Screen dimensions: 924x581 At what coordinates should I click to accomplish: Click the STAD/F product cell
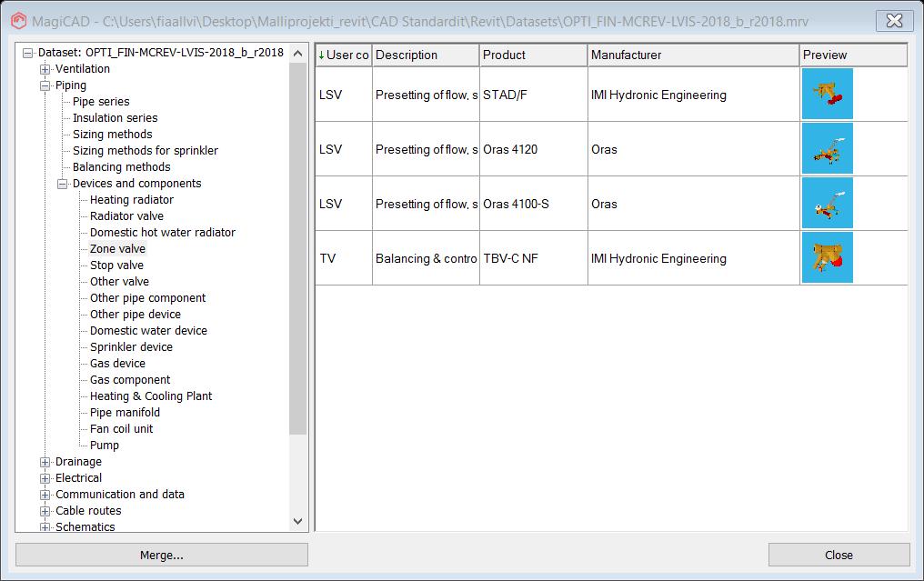click(x=533, y=95)
